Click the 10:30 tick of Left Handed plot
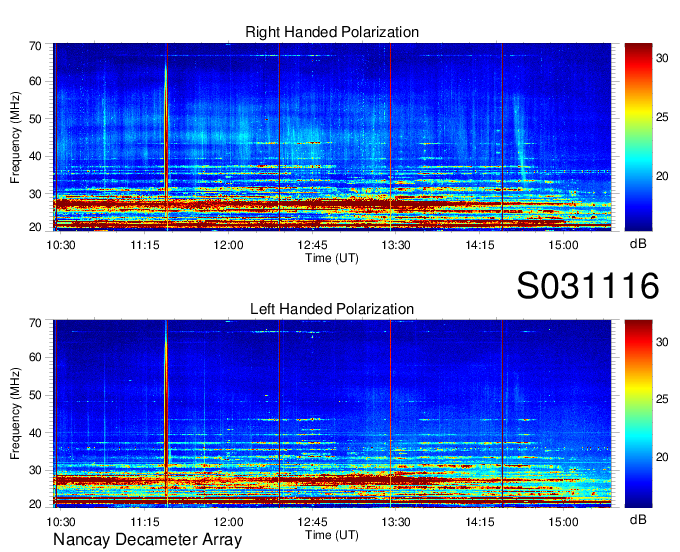680x552 pixels. 61,522
